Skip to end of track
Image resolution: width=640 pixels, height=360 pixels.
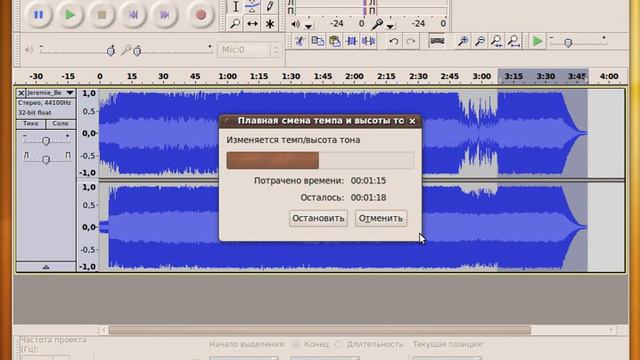(164, 15)
